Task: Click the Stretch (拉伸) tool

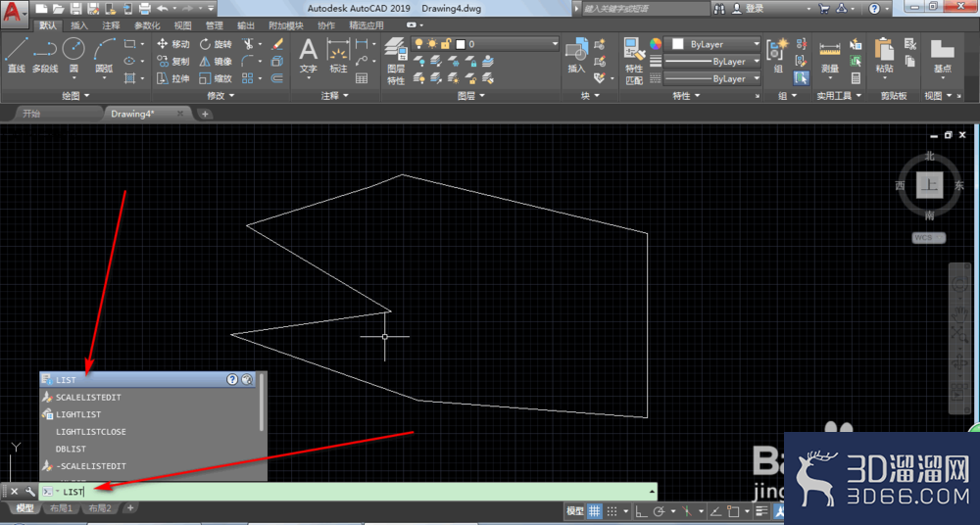Action: point(173,78)
